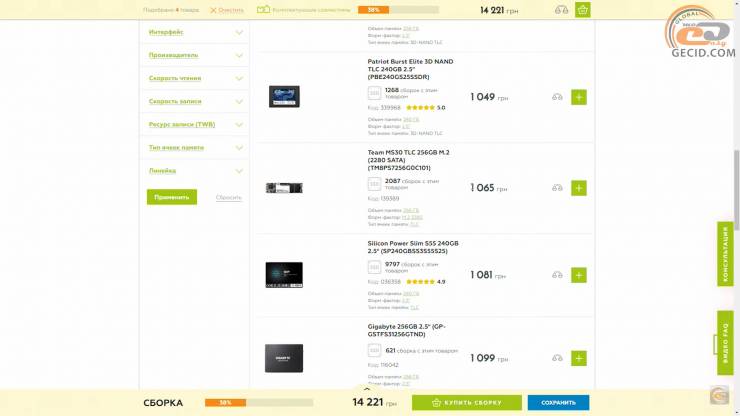The image size is (740, 416).
Task: Save the build with Сохранить
Action: (x=558, y=403)
